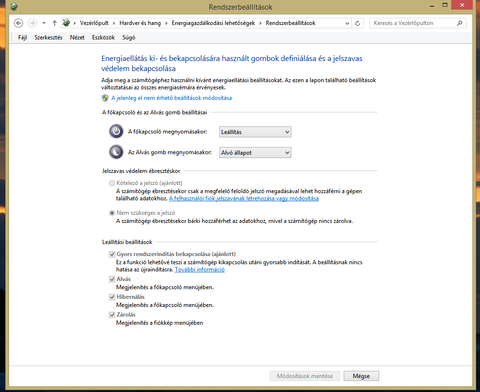Open the recent locations dropdown arrow
The width and height of the screenshot is (480, 392).
point(44,23)
